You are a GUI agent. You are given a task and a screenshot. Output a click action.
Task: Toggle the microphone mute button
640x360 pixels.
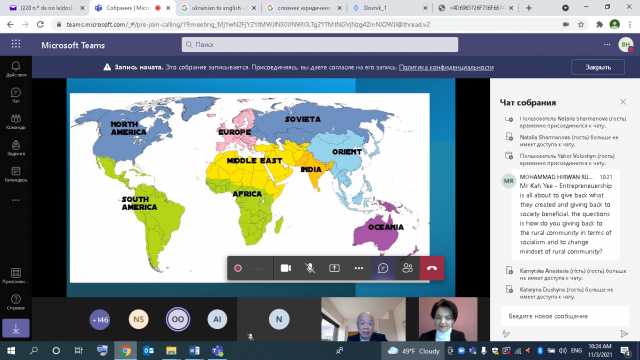coord(310,268)
